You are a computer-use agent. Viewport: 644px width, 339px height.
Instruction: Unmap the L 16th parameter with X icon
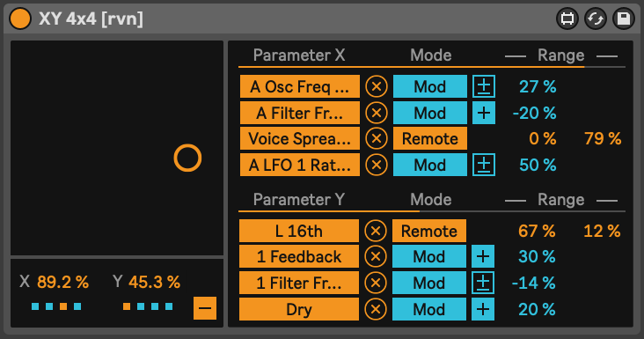[x=376, y=231]
